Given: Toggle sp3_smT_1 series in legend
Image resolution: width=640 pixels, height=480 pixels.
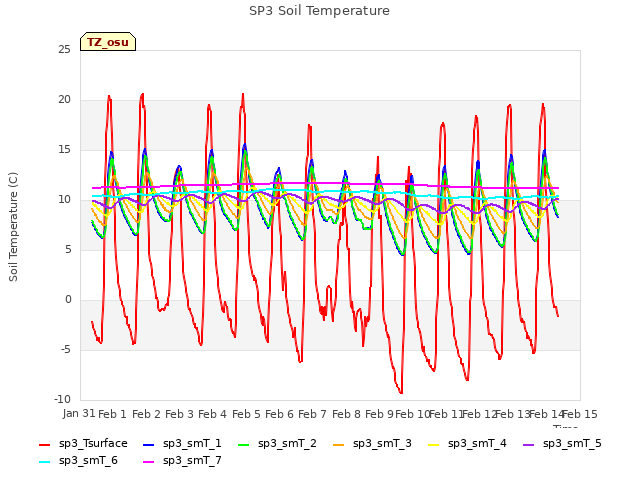Looking at the screenshot, I should [x=182, y=443].
